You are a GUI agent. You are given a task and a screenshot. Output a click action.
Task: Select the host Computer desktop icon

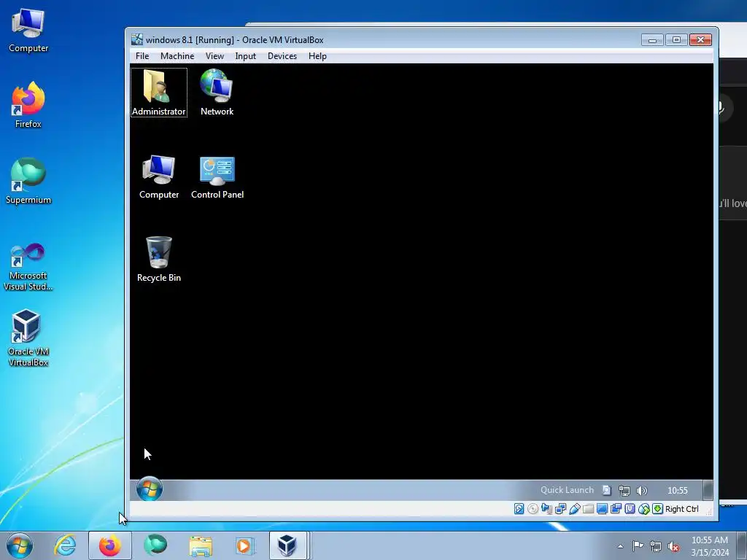28,29
